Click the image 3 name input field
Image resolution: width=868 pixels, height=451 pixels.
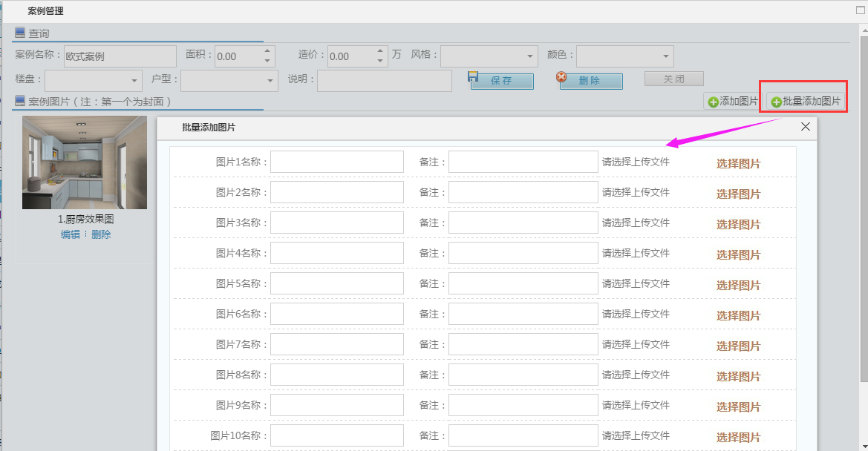point(336,223)
